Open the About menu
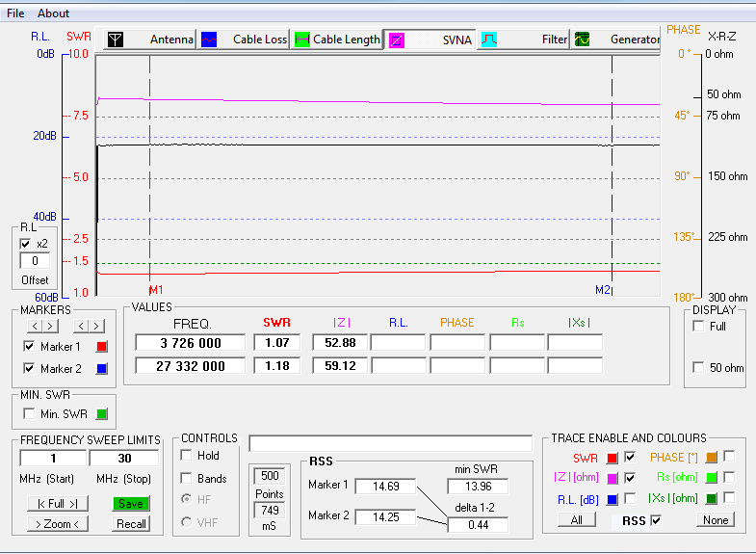The width and height of the screenshot is (756, 554). [x=54, y=13]
